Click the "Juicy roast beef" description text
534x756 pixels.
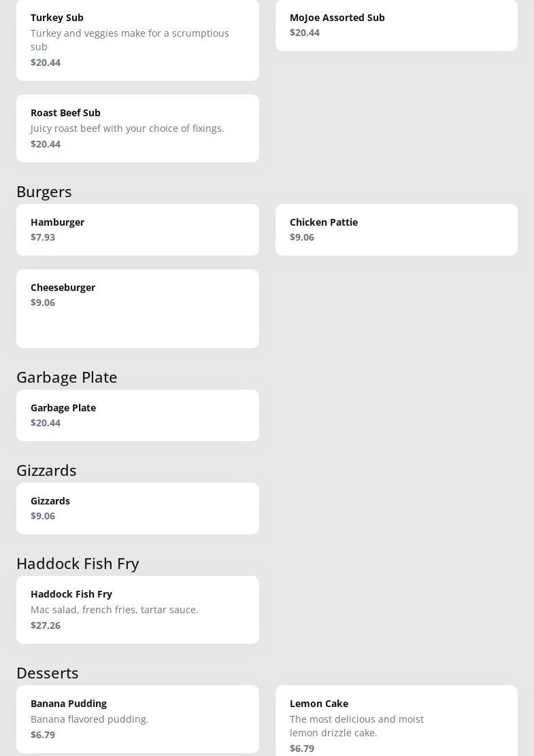(x=127, y=128)
